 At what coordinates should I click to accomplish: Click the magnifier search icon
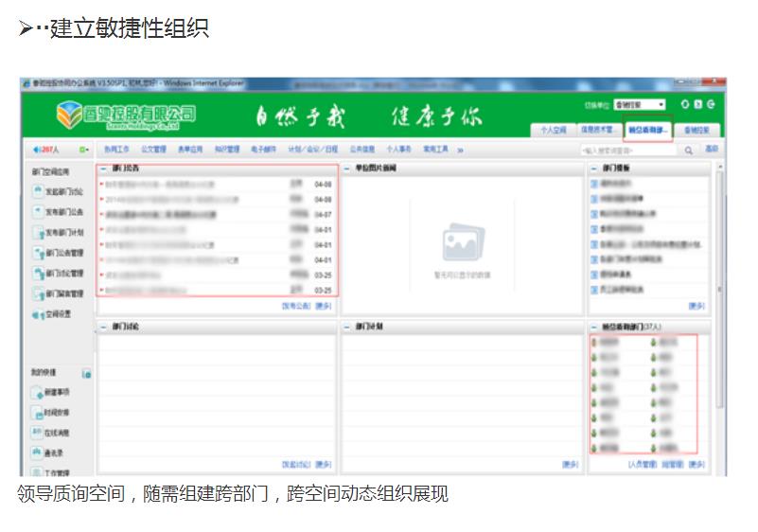[x=689, y=150]
